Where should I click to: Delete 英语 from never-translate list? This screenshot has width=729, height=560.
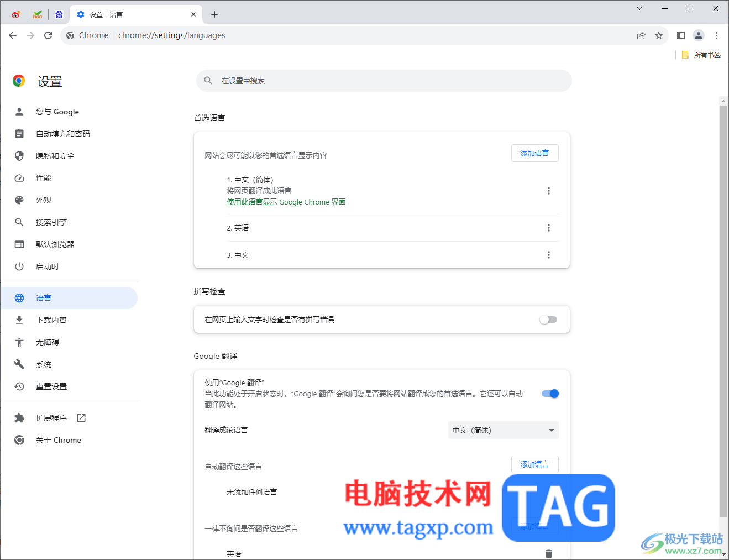point(548,553)
